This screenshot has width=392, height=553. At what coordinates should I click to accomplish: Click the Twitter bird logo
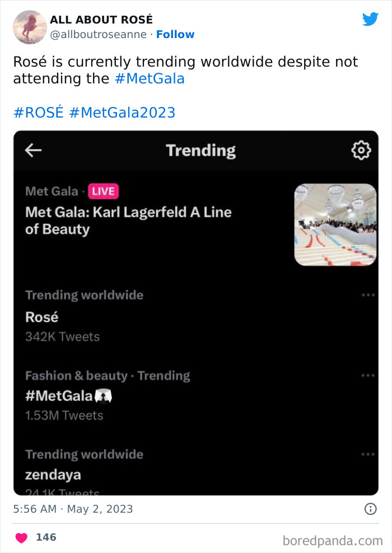tap(371, 19)
